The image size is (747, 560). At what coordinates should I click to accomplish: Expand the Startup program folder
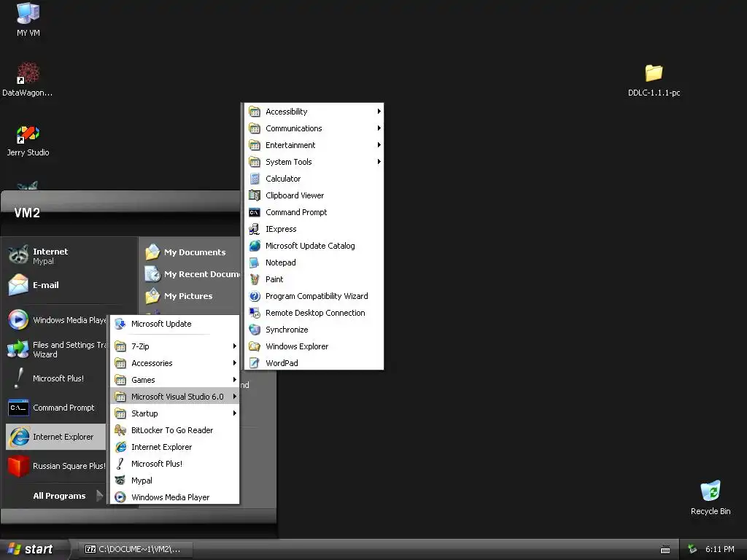pyautogui.click(x=175, y=413)
